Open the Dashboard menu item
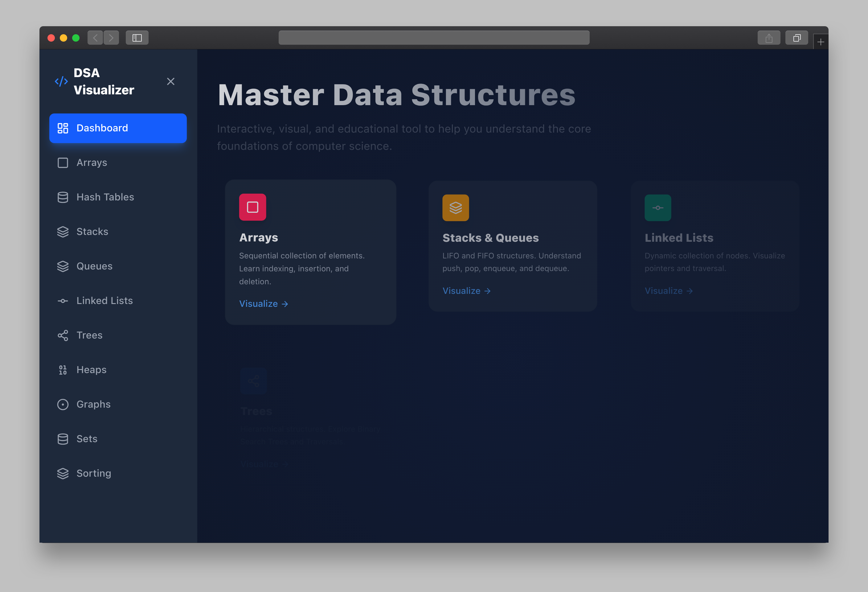 click(118, 128)
